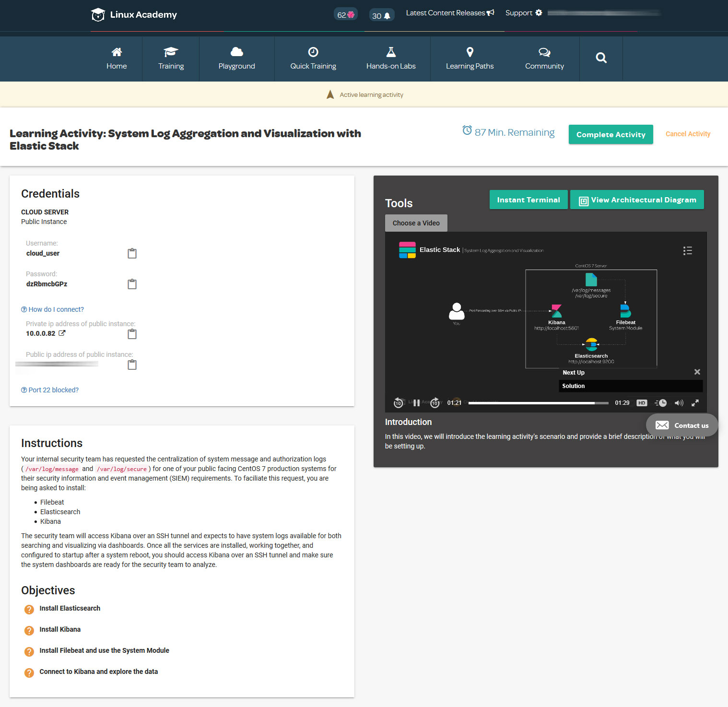Viewport: 728px width, 707px height.
Task: Open the Choose a Video tab
Action: point(416,223)
